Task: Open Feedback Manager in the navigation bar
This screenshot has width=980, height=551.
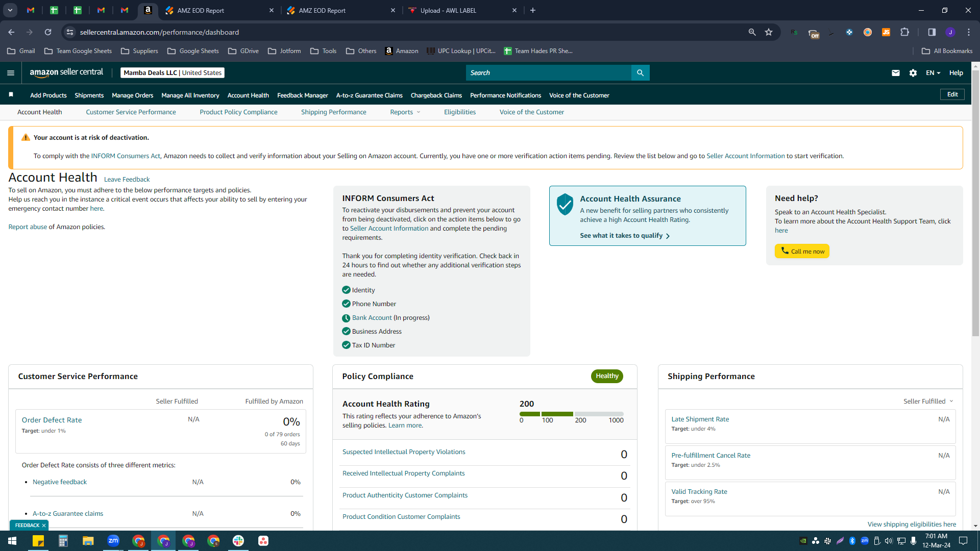Action: tap(302, 95)
